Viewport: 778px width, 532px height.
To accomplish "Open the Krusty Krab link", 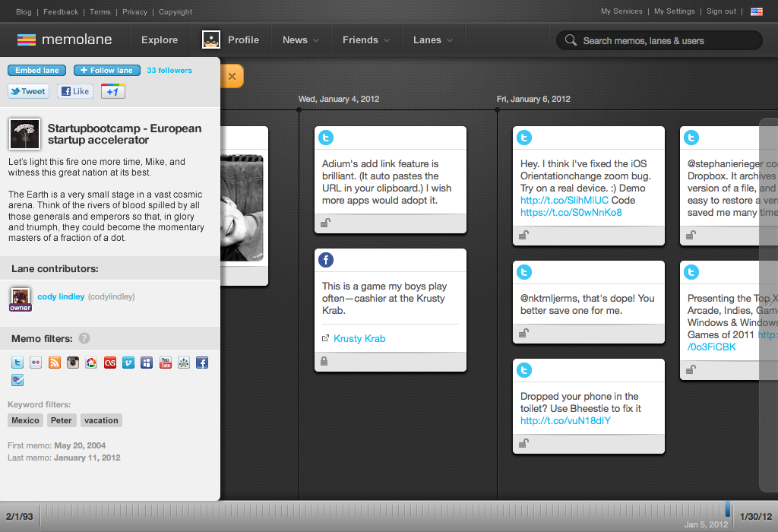I will [x=359, y=338].
